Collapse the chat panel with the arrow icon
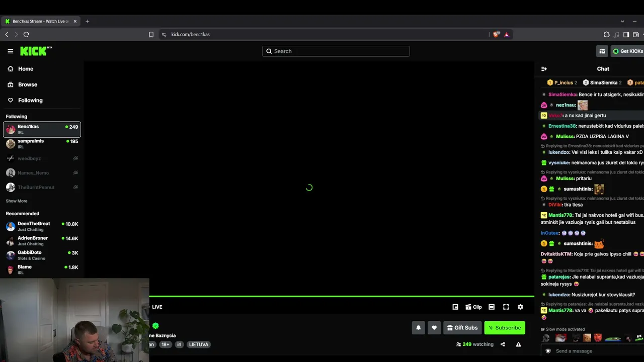This screenshot has width=644, height=362. pos(544,69)
